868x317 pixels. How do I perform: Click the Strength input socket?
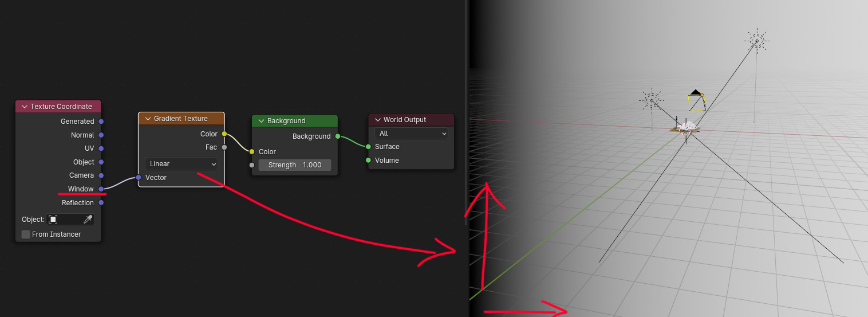[252, 165]
